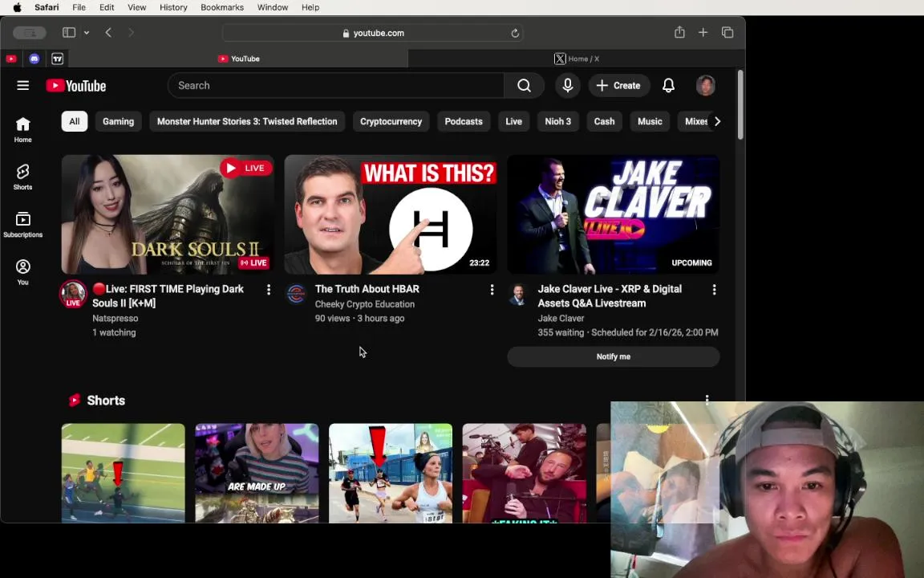This screenshot has width=924, height=578.
Task: Open the You page in sidebar
Action: [23, 272]
